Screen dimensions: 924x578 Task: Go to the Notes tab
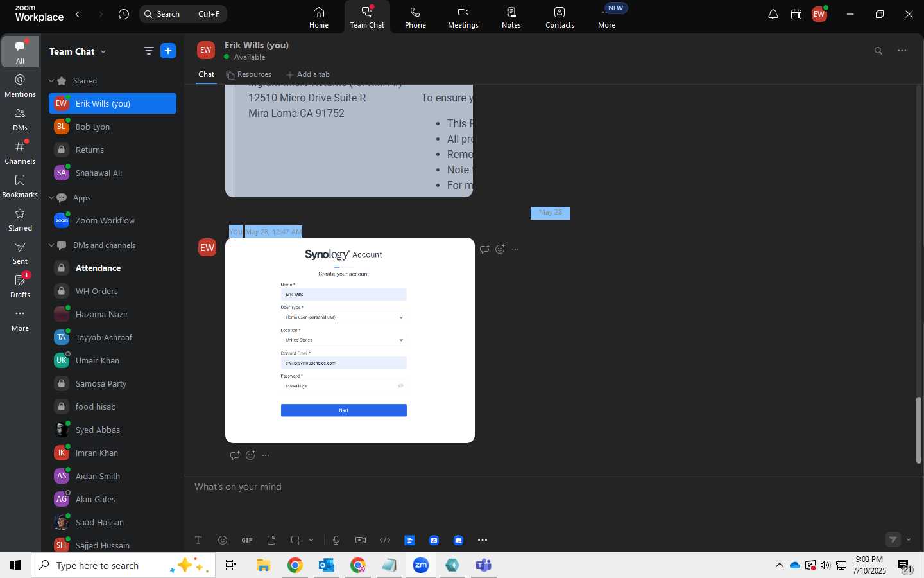coord(511,17)
